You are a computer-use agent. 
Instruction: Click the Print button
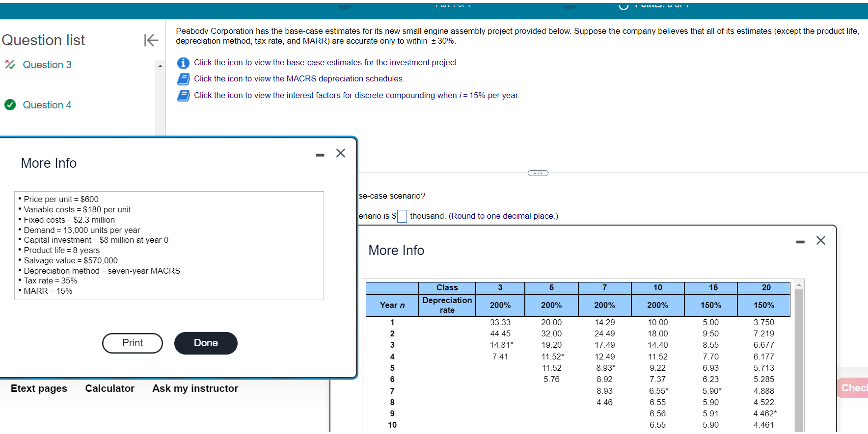point(133,343)
